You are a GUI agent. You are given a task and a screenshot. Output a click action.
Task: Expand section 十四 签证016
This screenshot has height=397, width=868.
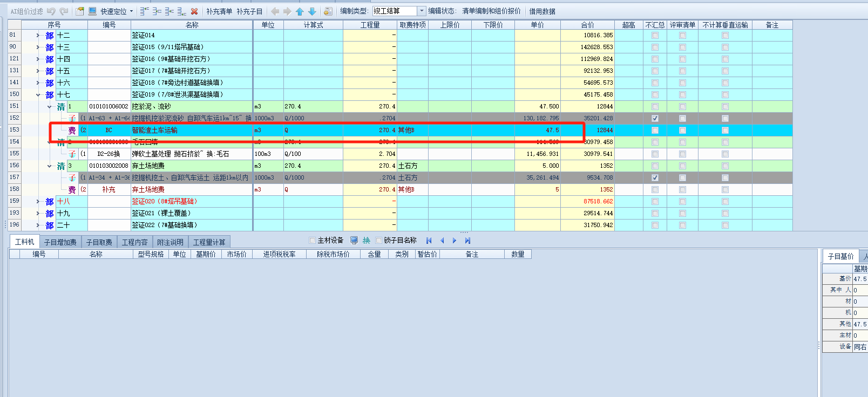click(x=38, y=59)
